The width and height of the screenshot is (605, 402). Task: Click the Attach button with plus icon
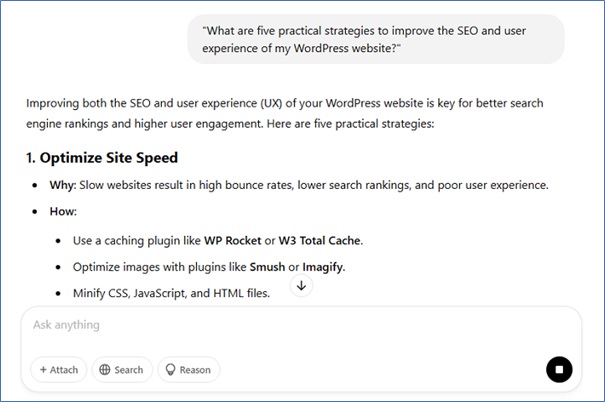tap(59, 370)
